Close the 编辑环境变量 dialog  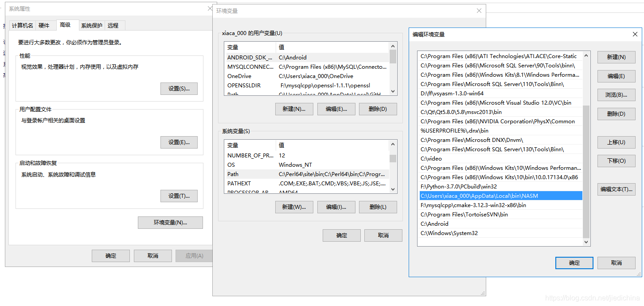(635, 34)
